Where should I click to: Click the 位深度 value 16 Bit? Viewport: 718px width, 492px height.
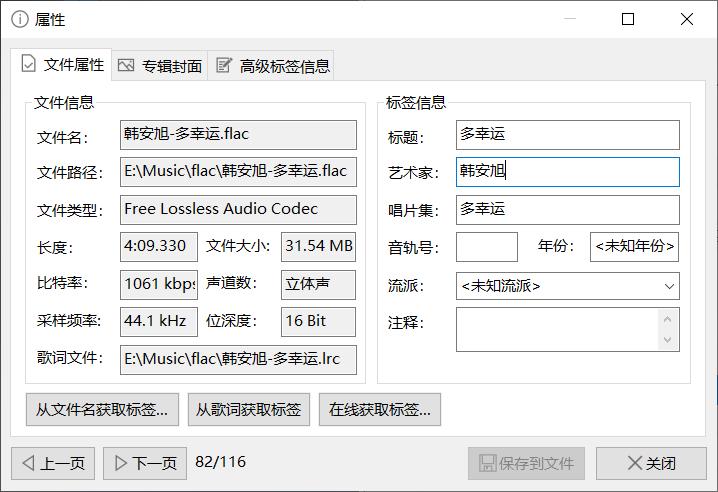(318, 322)
